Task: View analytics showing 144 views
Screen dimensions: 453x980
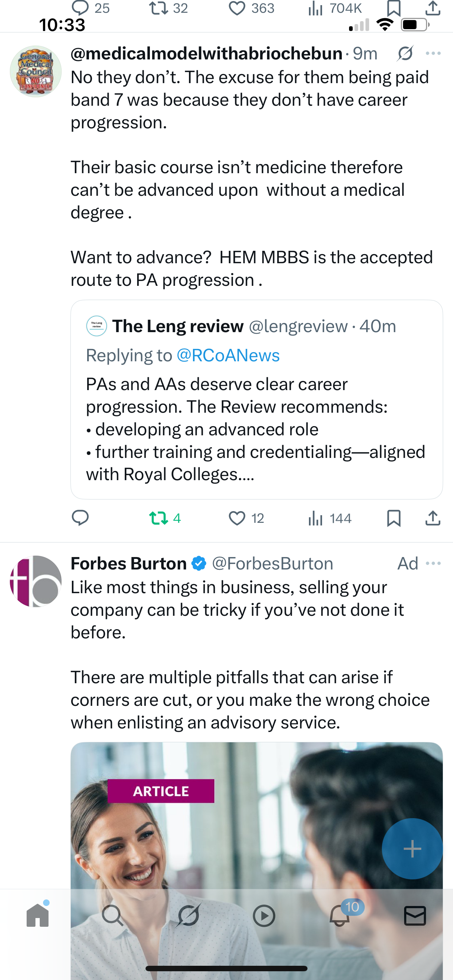Action: [330, 518]
